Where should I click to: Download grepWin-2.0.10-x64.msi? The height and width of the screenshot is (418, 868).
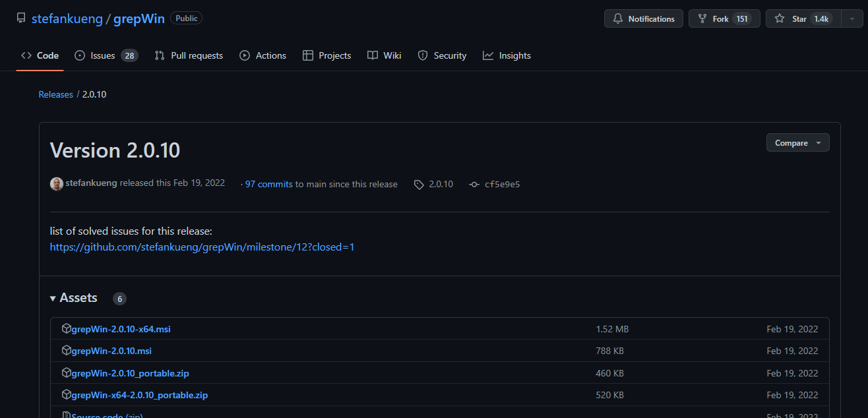[x=121, y=329]
